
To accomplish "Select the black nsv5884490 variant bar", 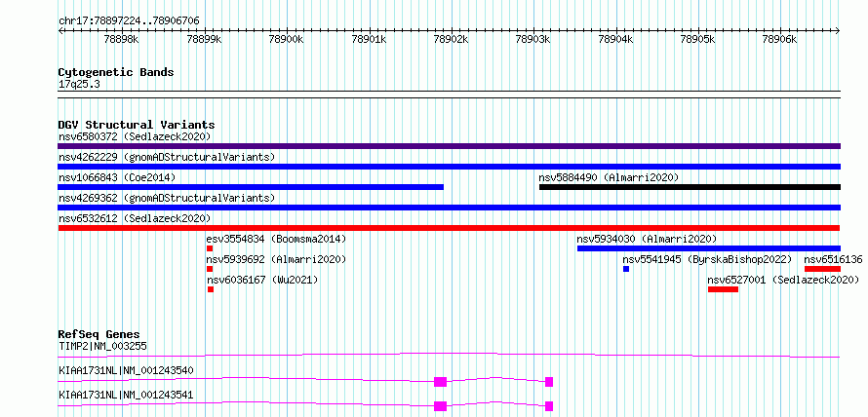I will [690, 187].
